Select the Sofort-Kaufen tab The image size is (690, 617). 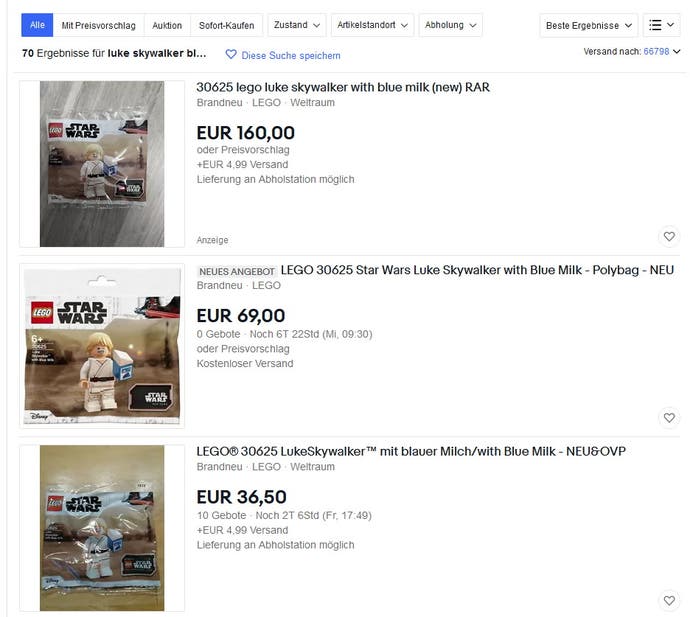tap(226, 26)
